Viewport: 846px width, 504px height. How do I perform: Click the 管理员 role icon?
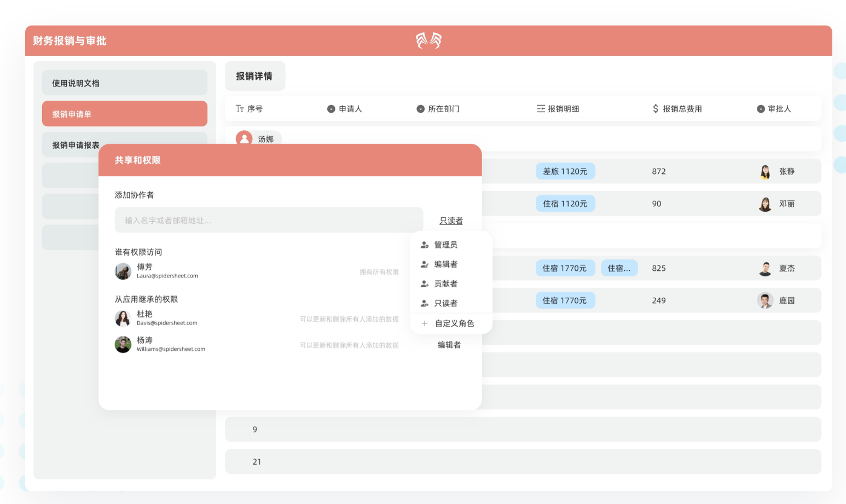tap(424, 245)
